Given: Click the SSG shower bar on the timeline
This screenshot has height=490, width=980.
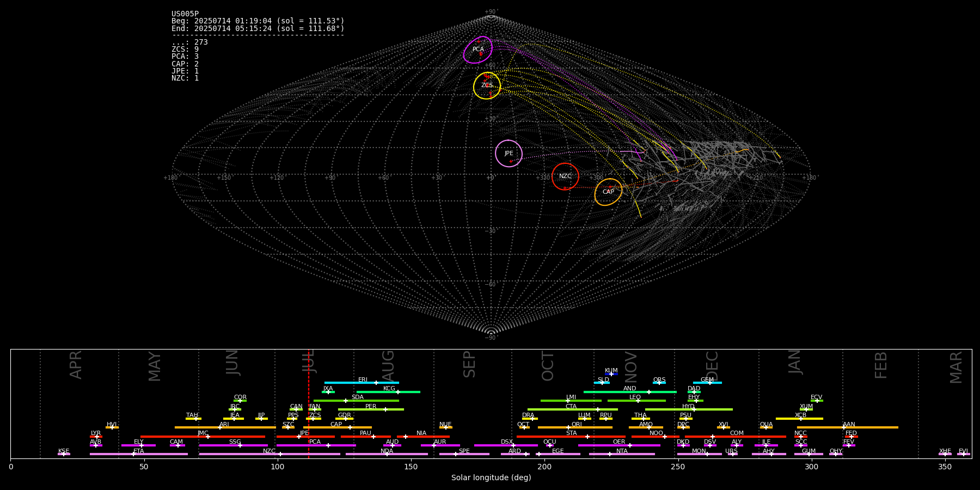Looking at the screenshot, I should (x=234, y=445).
